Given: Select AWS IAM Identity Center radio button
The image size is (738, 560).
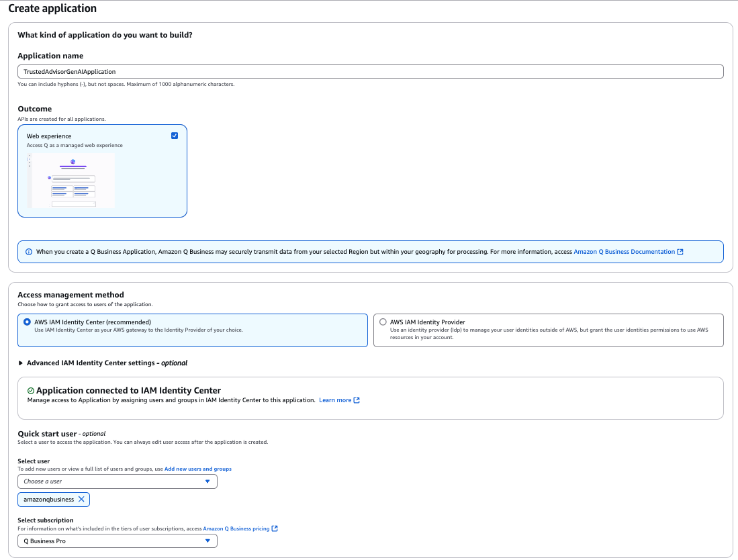Looking at the screenshot, I should 28,322.
